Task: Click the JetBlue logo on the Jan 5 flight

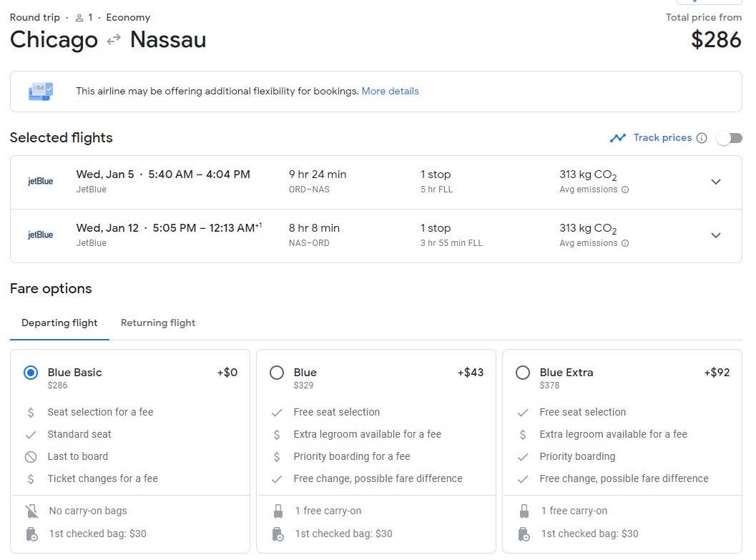Action: click(x=40, y=182)
